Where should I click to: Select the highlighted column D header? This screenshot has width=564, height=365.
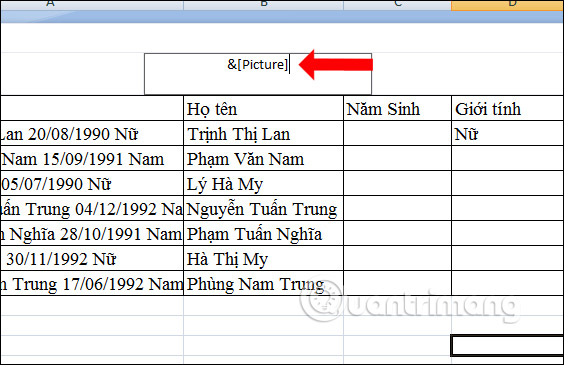point(508,5)
